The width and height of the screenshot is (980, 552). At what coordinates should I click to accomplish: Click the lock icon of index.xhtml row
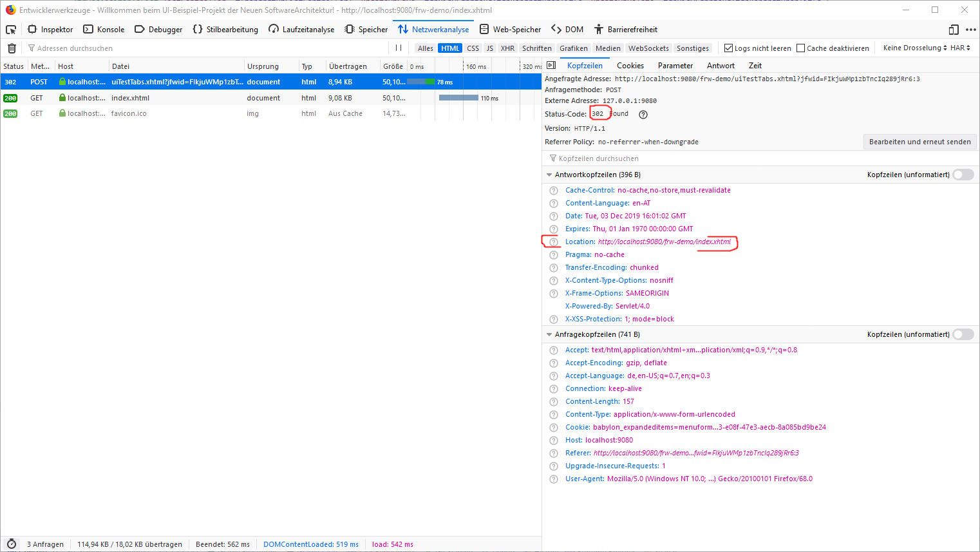pos(62,98)
